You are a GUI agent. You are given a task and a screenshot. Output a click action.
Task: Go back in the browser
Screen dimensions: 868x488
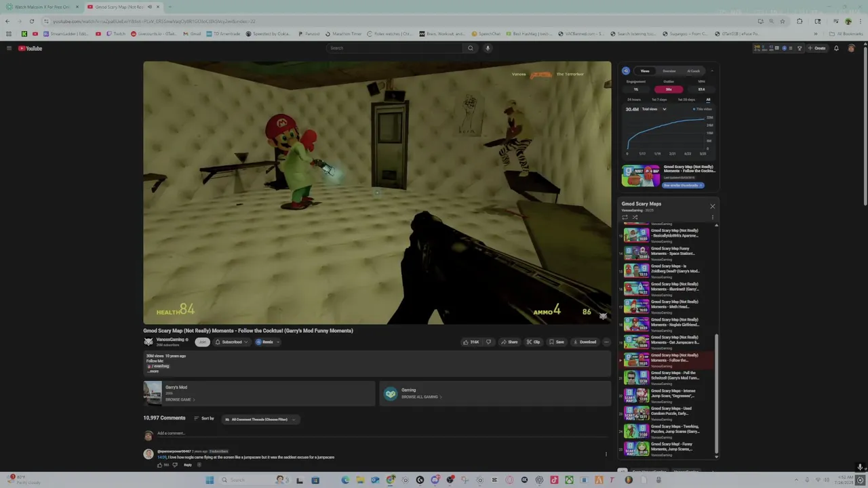pos(7,21)
